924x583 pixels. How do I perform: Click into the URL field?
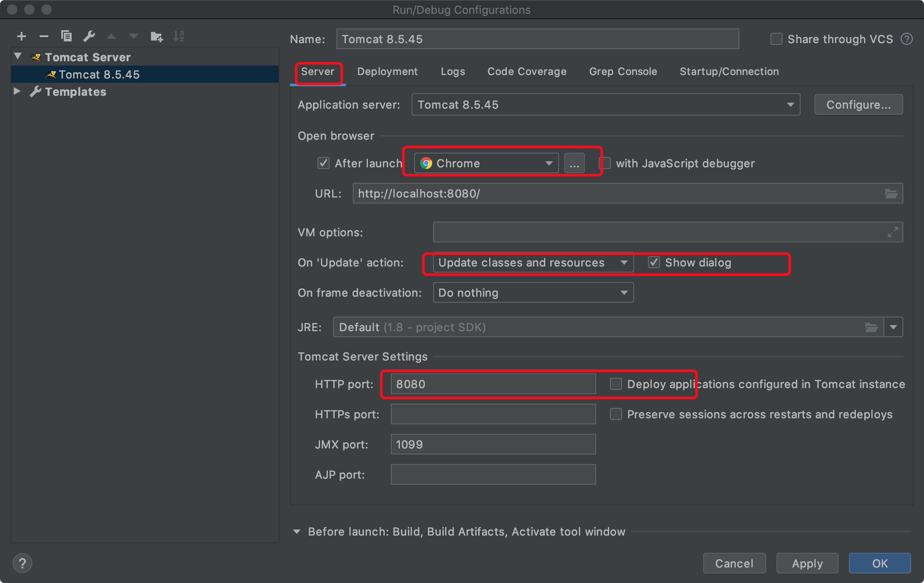coord(628,194)
